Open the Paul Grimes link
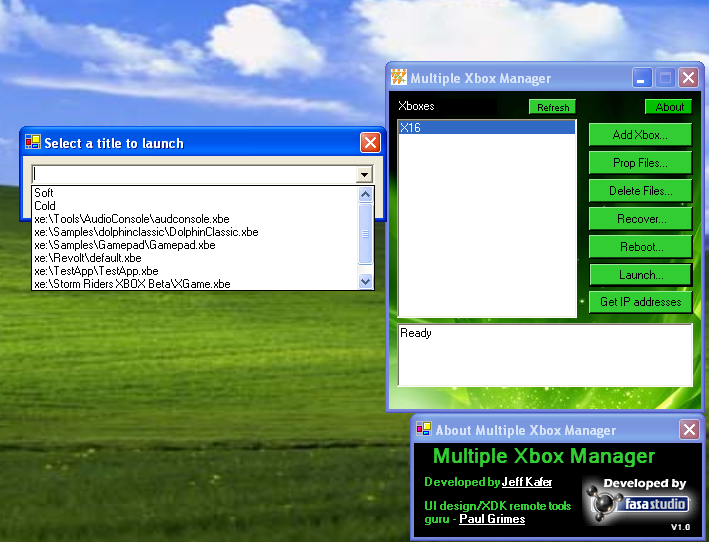 click(492, 519)
